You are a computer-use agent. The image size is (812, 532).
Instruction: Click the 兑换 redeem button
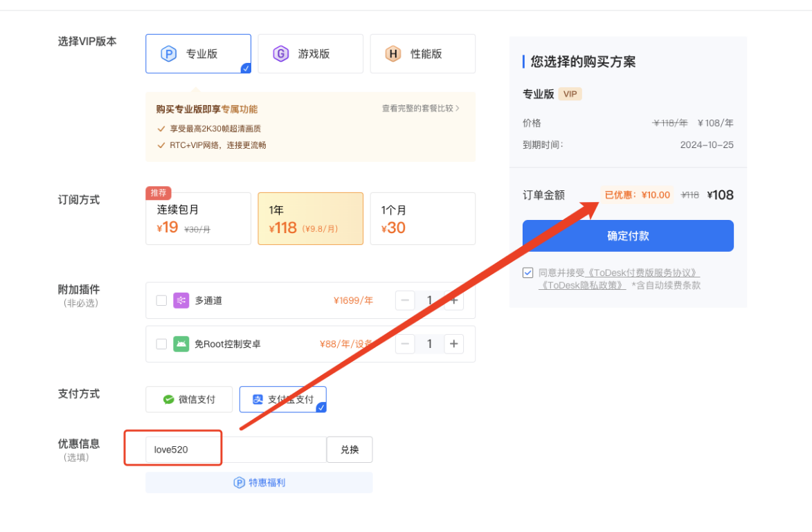click(x=350, y=449)
